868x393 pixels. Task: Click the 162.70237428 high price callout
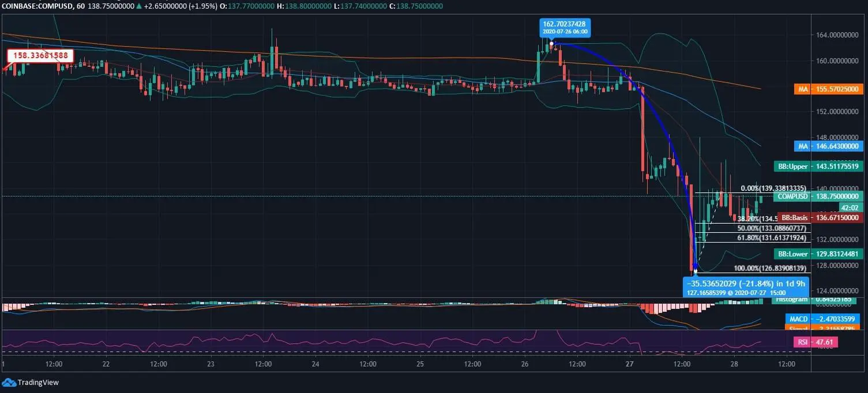[x=565, y=27]
